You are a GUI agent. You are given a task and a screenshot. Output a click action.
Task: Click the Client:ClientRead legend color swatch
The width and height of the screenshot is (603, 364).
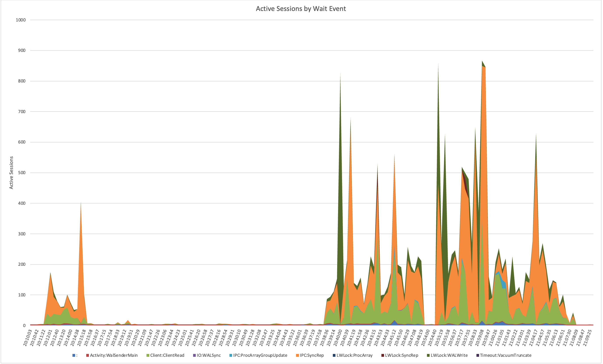pyautogui.click(x=148, y=355)
